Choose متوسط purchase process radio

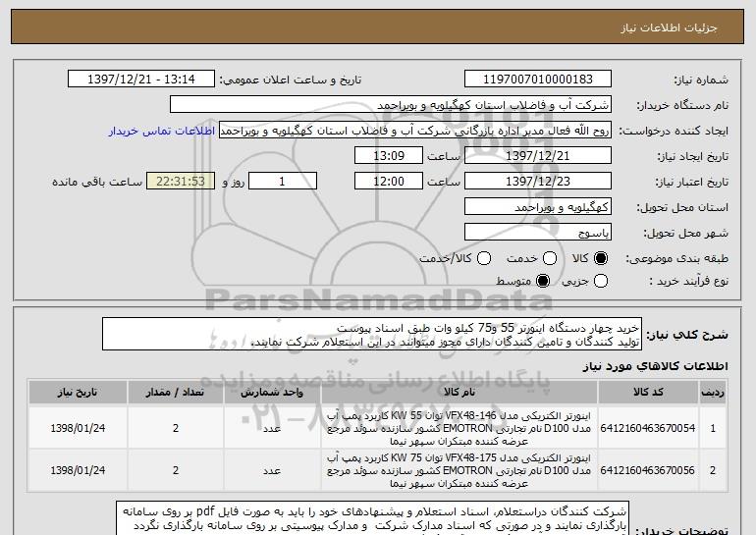click(x=543, y=281)
